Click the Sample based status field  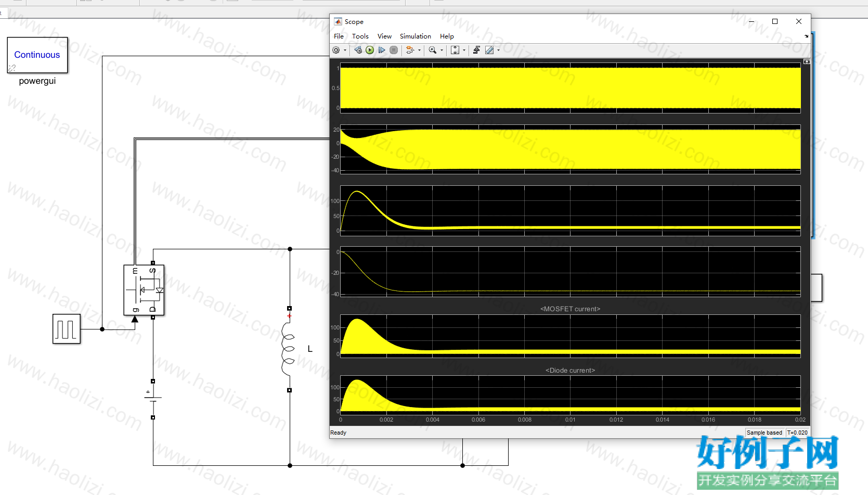[764, 433]
